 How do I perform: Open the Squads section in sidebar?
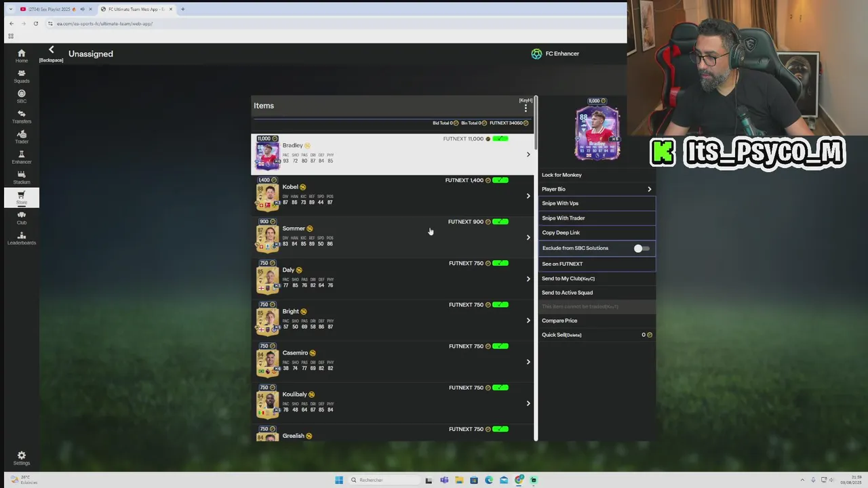point(21,76)
